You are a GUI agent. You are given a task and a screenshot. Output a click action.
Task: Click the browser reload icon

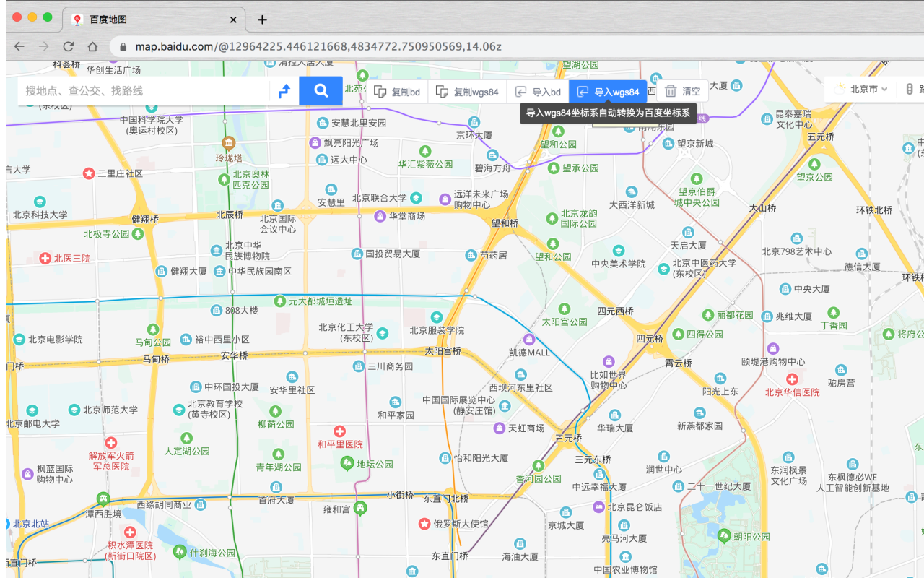tap(67, 45)
